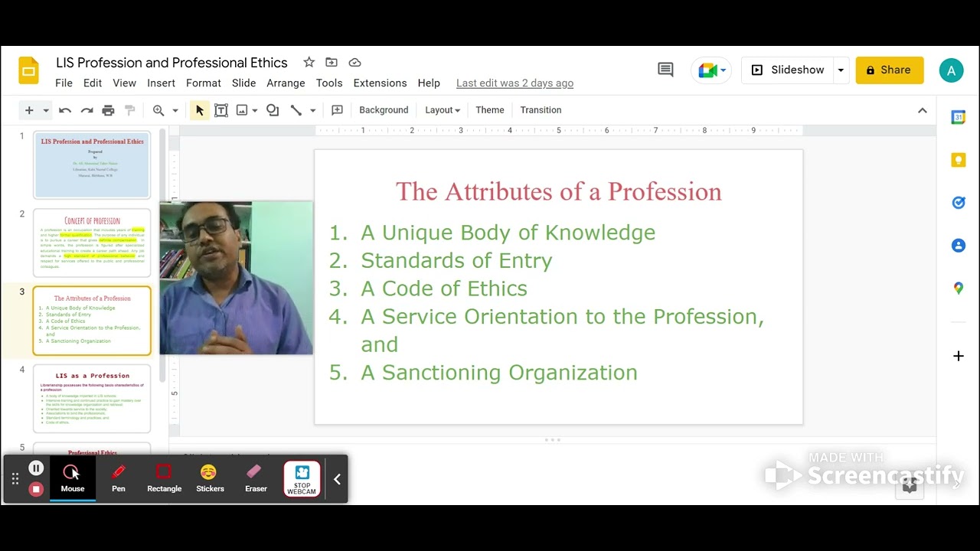
Task: Open Google Keep in the side panel
Action: click(x=959, y=159)
